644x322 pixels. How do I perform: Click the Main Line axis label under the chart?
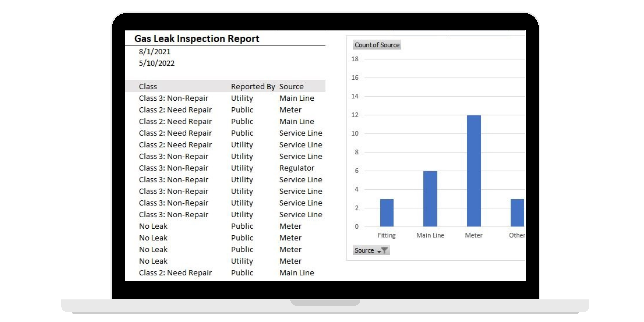(x=430, y=235)
